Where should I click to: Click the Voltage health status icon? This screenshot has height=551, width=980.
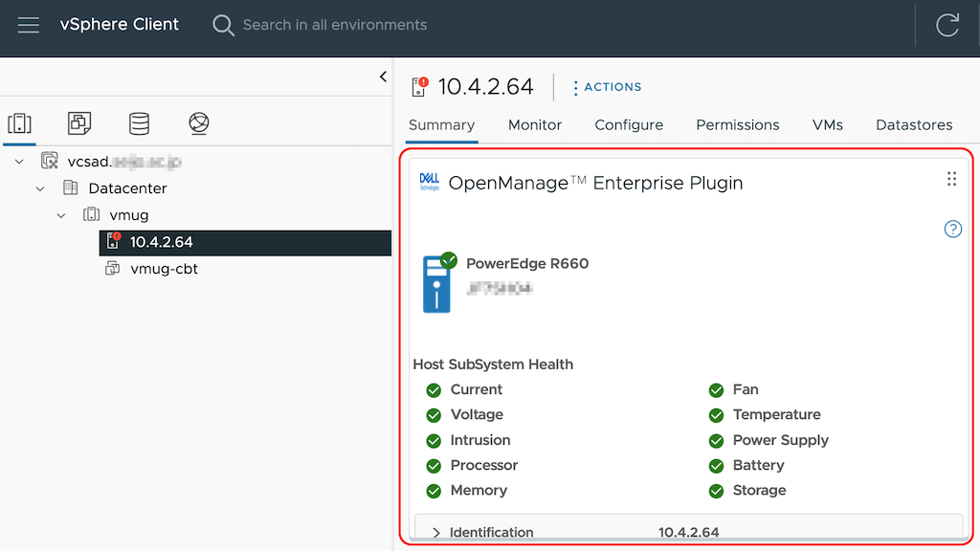(x=434, y=415)
